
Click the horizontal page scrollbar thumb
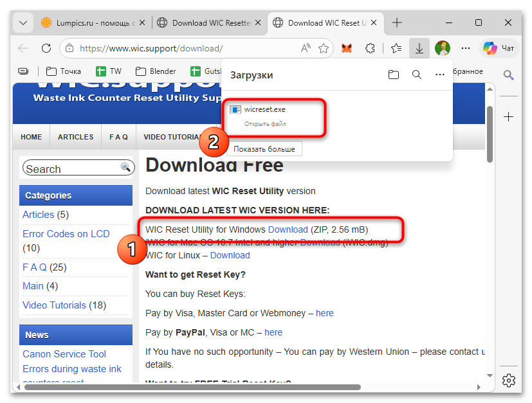[192, 387]
